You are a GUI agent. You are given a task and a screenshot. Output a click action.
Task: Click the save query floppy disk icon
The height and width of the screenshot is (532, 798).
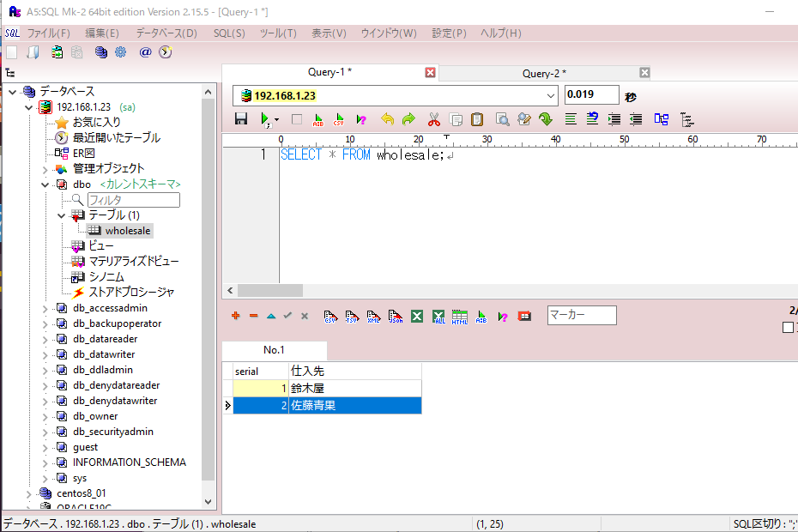click(x=241, y=119)
